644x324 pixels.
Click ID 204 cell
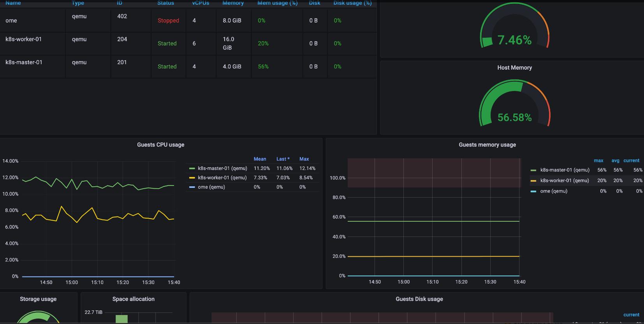click(122, 39)
